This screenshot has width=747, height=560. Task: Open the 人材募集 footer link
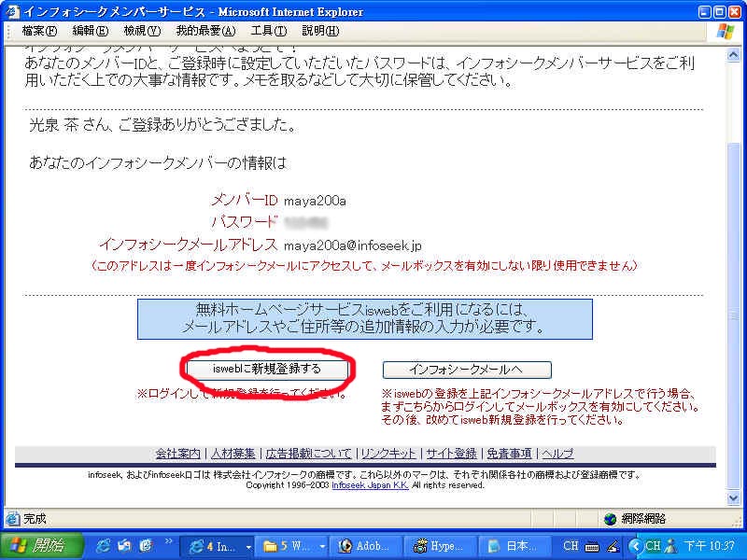coord(233,454)
